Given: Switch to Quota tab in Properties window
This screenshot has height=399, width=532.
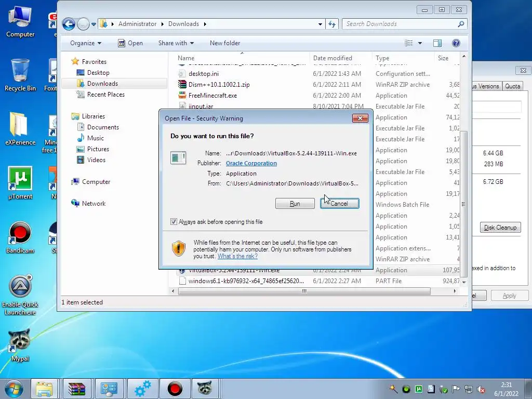Looking at the screenshot, I should pos(512,86).
